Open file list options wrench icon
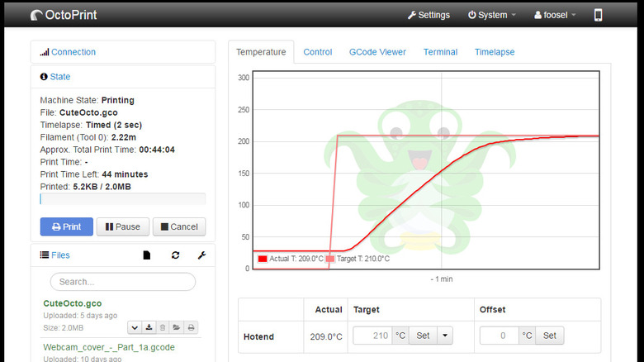The image size is (644, 362). pyautogui.click(x=201, y=255)
